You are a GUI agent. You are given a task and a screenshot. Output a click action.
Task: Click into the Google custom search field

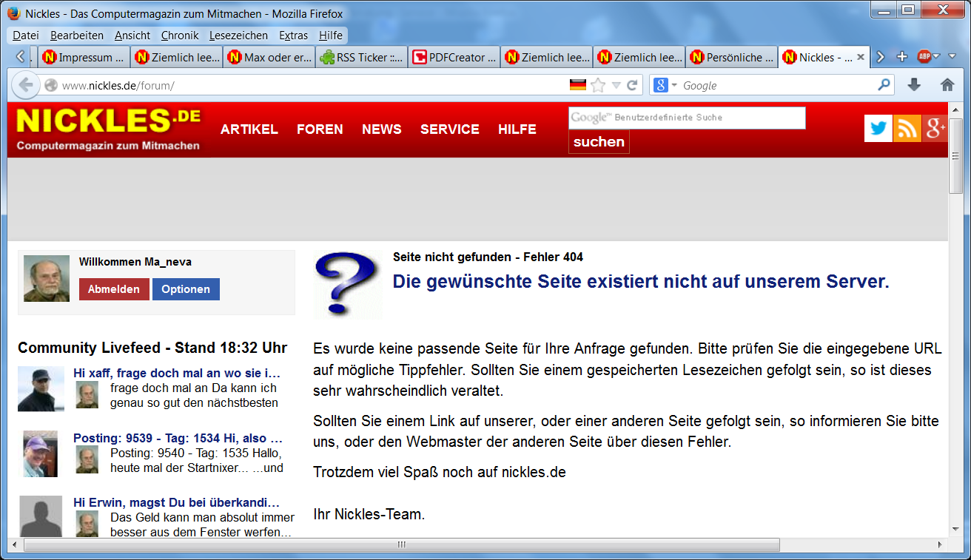pos(687,118)
